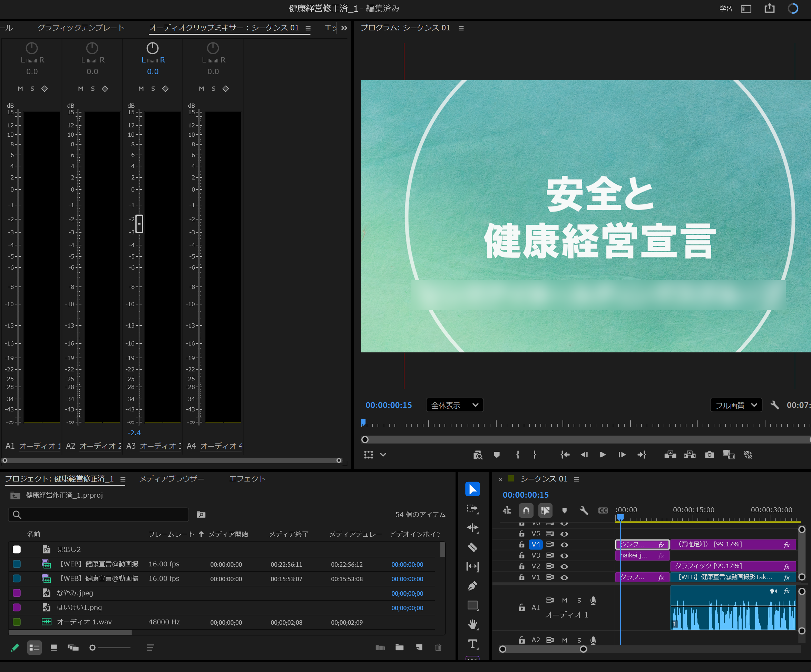Image resolution: width=811 pixels, height=672 pixels.
Task: Open workspaces icon in top bar
Action: [746, 9]
